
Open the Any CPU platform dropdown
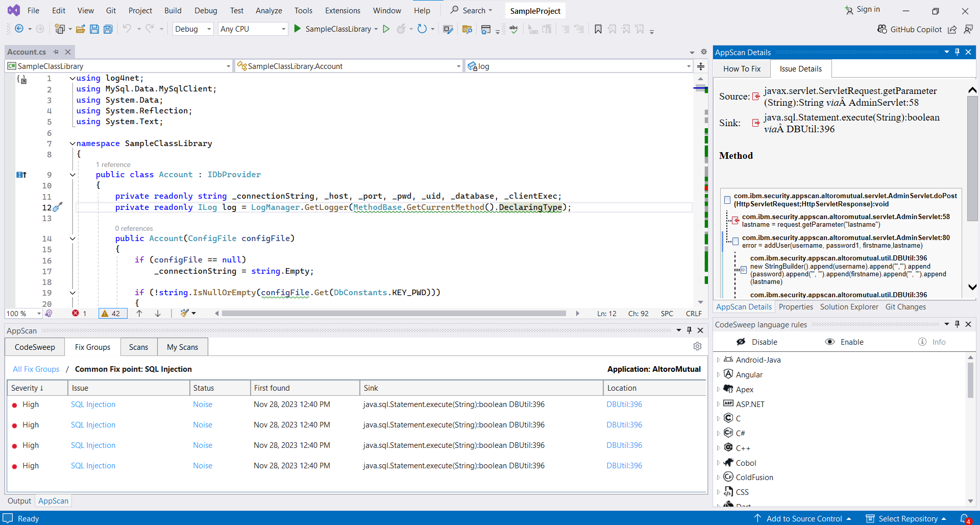coord(253,29)
